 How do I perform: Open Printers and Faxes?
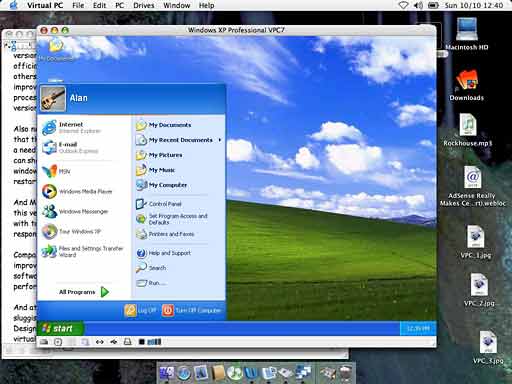[165, 234]
